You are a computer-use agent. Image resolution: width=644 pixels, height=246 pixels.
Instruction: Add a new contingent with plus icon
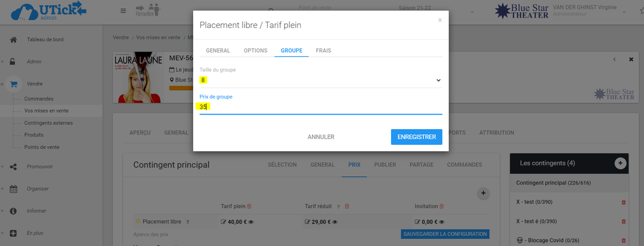point(620,163)
